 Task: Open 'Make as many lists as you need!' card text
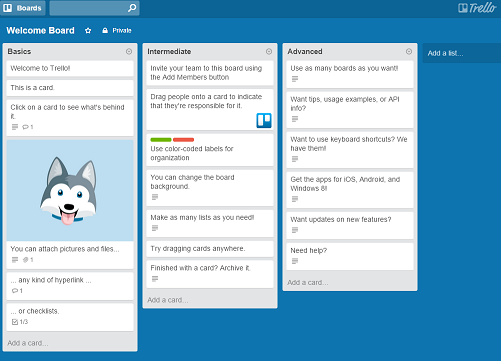pos(202,218)
